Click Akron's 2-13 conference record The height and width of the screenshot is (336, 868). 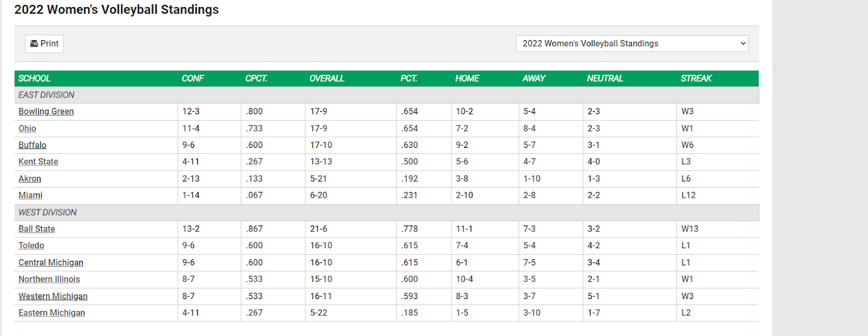[x=191, y=178]
